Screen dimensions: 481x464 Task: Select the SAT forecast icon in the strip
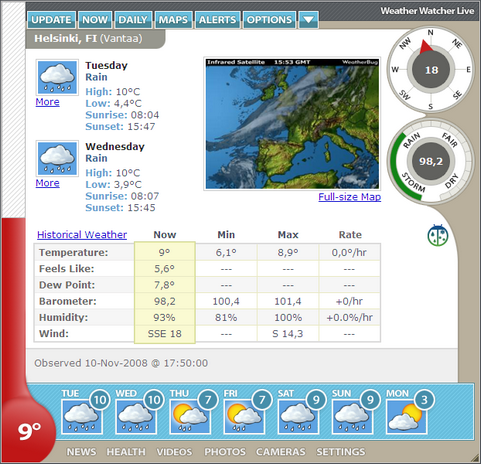pyautogui.click(x=298, y=417)
